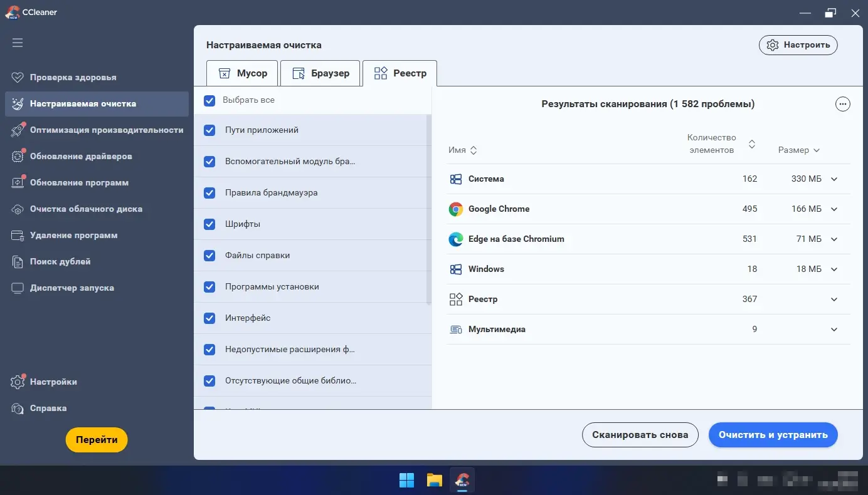The height and width of the screenshot is (495, 868).
Task: Sort results by Размер column
Action: [x=799, y=150]
